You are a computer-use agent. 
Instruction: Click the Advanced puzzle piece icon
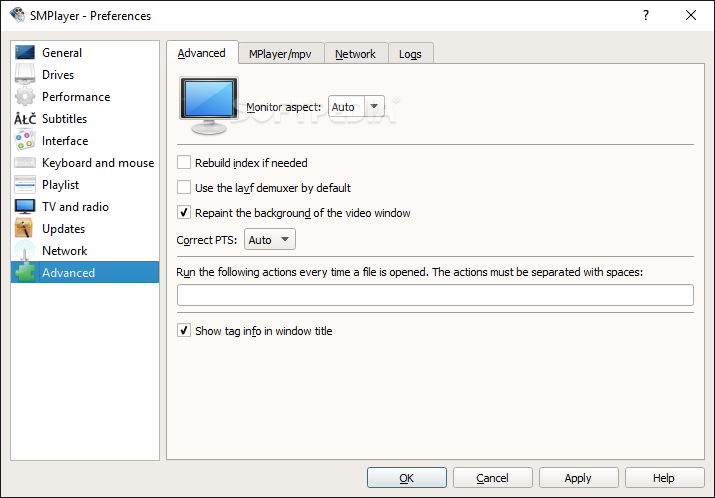tap(25, 272)
